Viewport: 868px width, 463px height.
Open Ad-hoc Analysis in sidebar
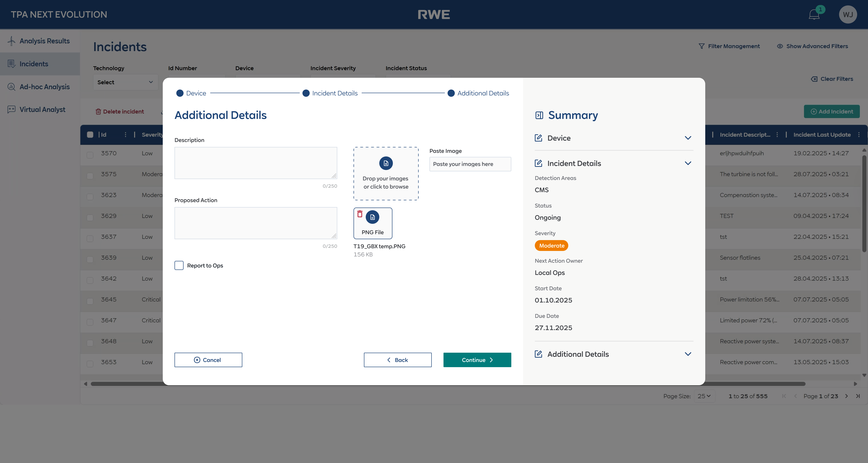(x=40, y=87)
